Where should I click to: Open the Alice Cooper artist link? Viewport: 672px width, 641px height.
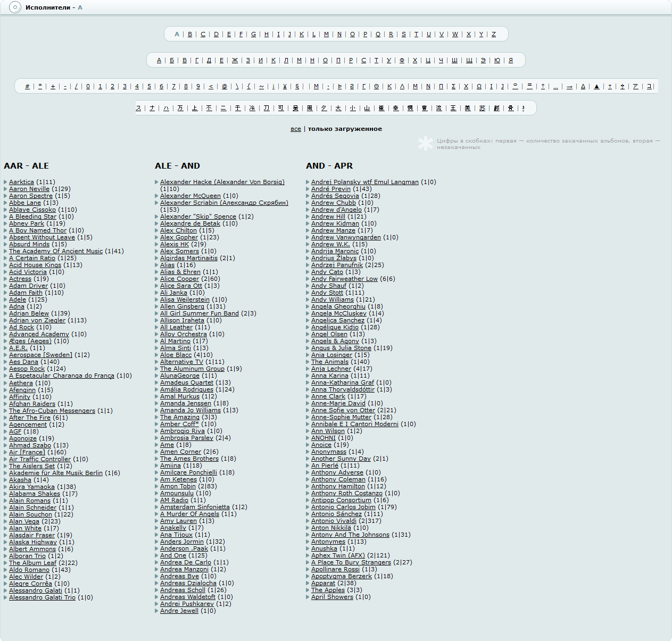click(x=179, y=279)
